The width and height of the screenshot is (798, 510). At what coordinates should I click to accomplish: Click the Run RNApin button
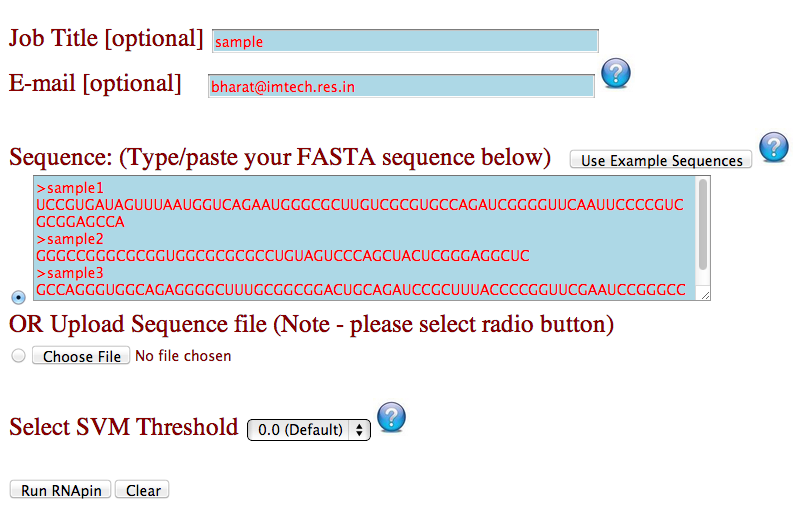click(x=60, y=490)
